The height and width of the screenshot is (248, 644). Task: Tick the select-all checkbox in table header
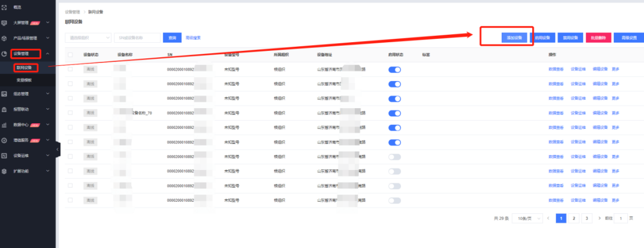coord(70,55)
